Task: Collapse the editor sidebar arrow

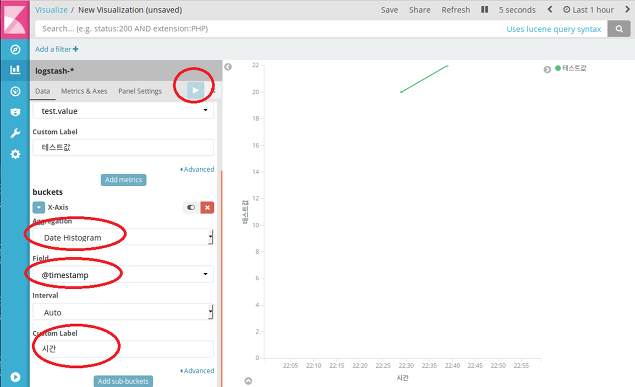Action: [x=228, y=67]
